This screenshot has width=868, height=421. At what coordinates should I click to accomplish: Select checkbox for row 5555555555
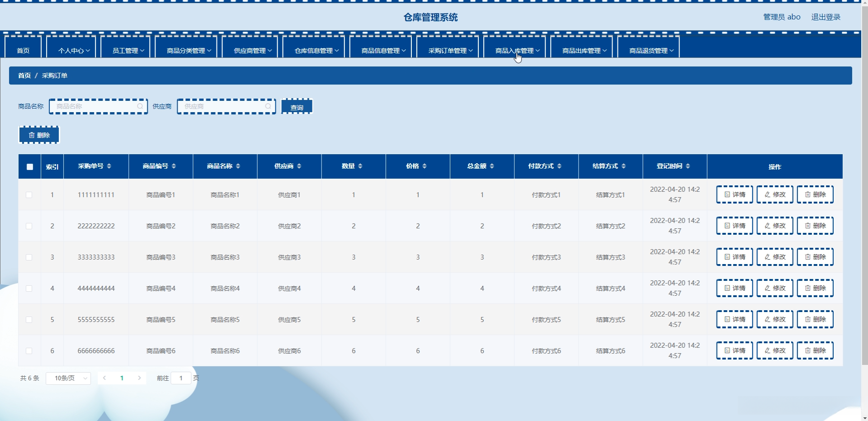[x=29, y=320]
